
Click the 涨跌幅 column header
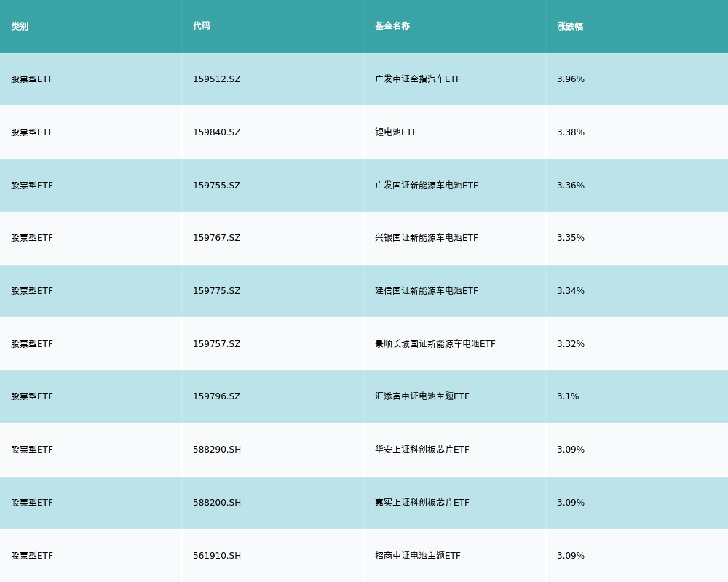coord(570,26)
